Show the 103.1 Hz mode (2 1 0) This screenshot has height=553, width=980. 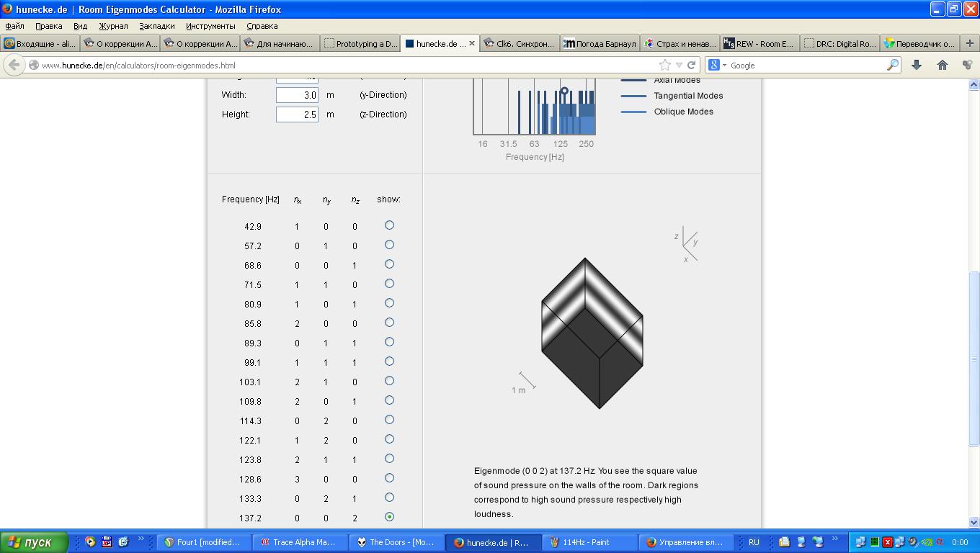(x=389, y=381)
